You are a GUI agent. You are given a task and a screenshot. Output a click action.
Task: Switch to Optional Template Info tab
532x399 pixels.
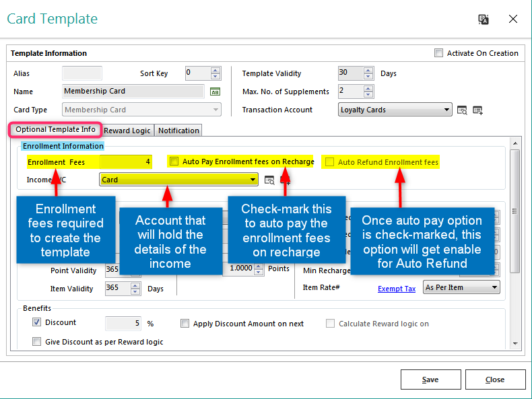pos(55,129)
